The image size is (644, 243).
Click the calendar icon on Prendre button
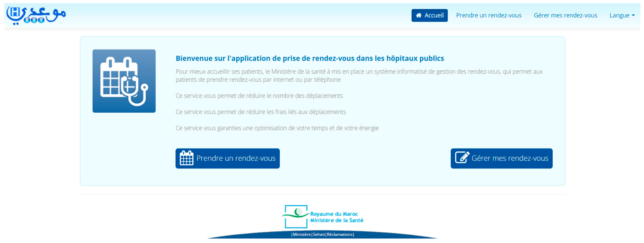pyautogui.click(x=186, y=158)
